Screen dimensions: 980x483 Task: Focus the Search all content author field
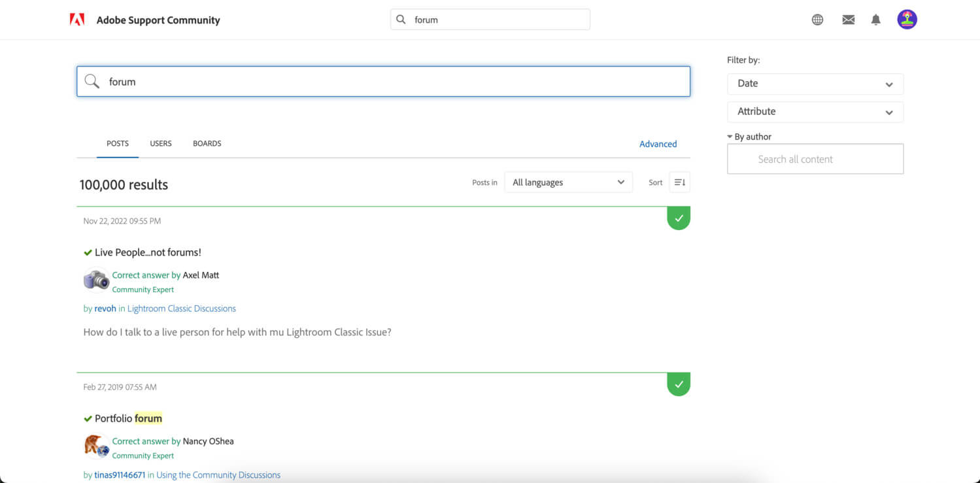815,159
